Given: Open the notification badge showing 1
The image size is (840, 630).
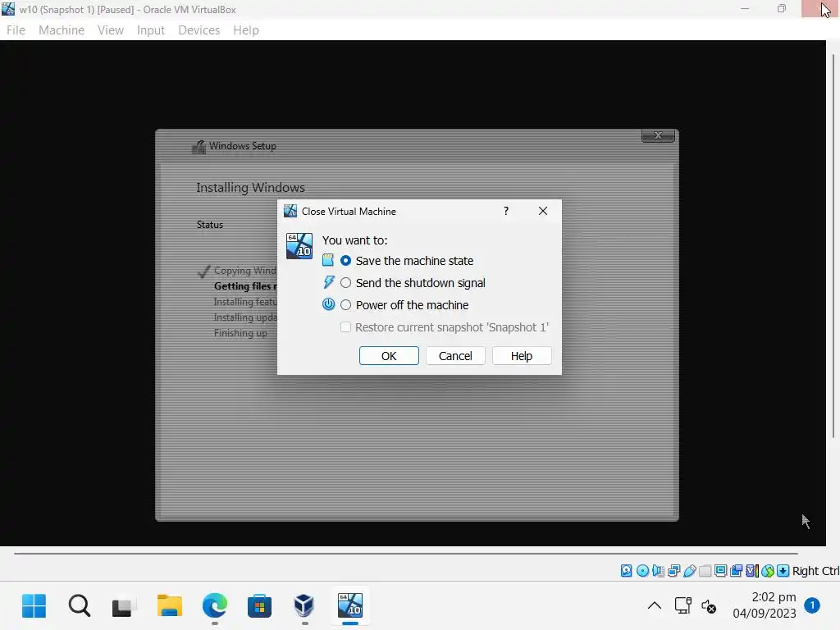Looking at the screenshot, I should (x=812, y=606).
